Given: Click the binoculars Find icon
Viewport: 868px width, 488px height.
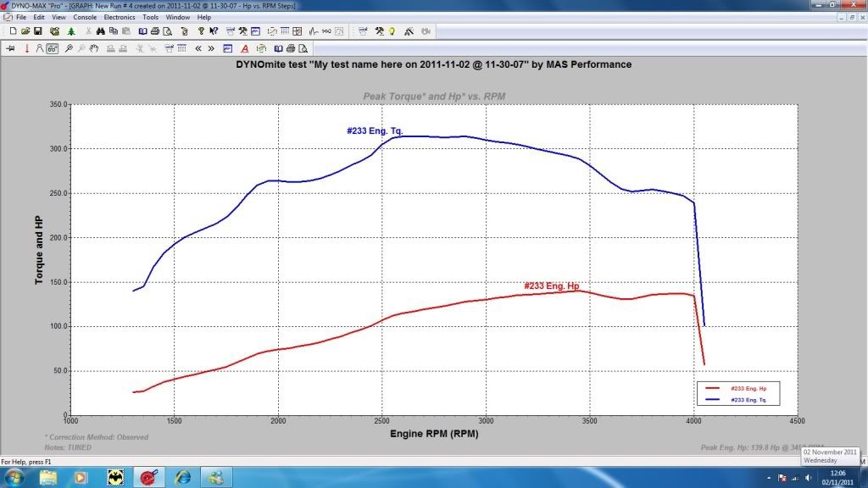Looking at the screenshot, I should pos(100,31).
